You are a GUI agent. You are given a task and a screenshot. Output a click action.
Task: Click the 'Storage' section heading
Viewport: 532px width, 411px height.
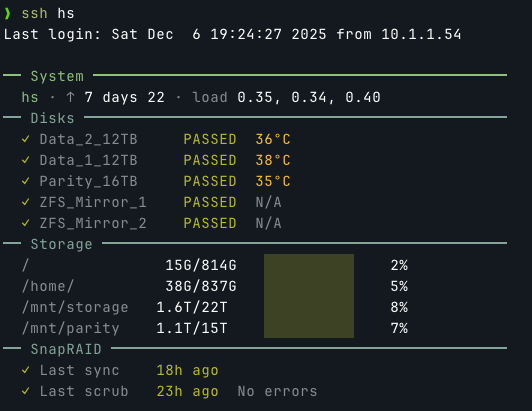pyautogui.click(x=61, y=245)
